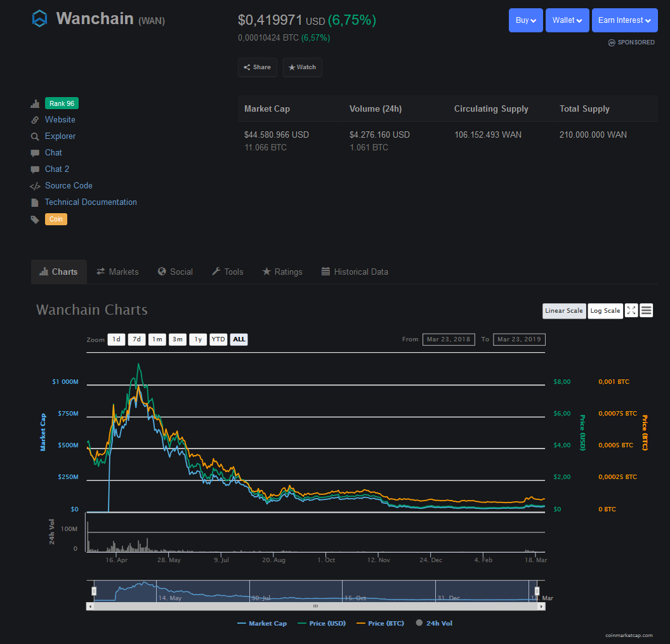Click the code brackets icon beside Source Code

coord(35,186)
